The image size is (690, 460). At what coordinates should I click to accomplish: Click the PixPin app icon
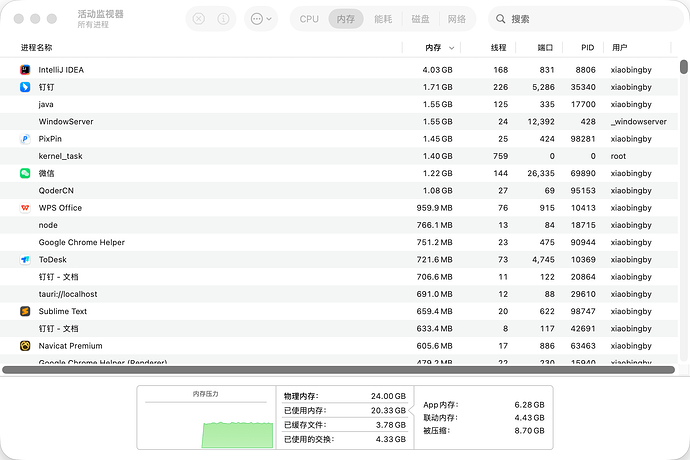click(25, 139)
